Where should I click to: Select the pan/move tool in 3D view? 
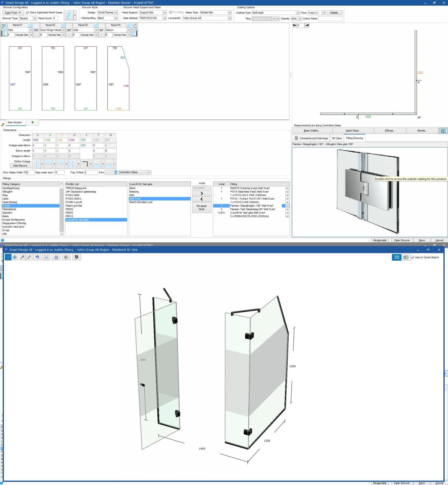pyautogui.click(x=15, y=257)
